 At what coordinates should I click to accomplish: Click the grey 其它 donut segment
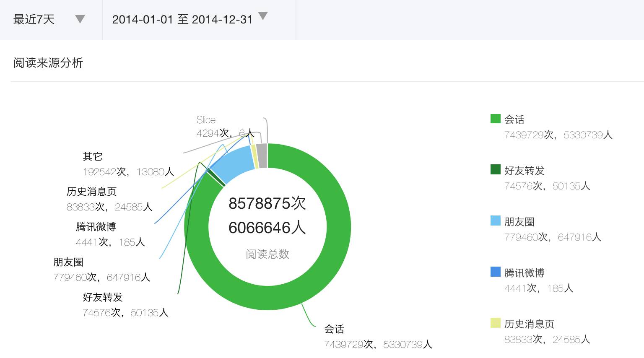coord(262,156)
